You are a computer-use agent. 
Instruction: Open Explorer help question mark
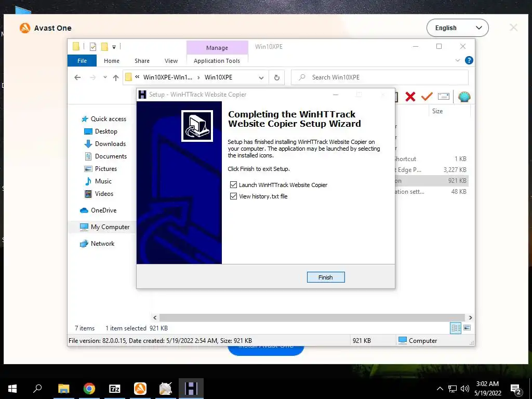[469, 60]
